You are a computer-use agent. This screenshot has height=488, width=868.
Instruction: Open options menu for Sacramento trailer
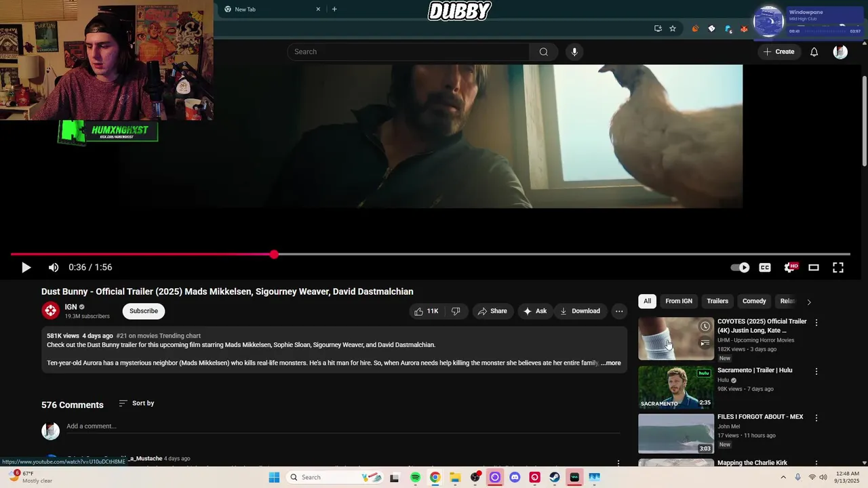pos(816,371)
